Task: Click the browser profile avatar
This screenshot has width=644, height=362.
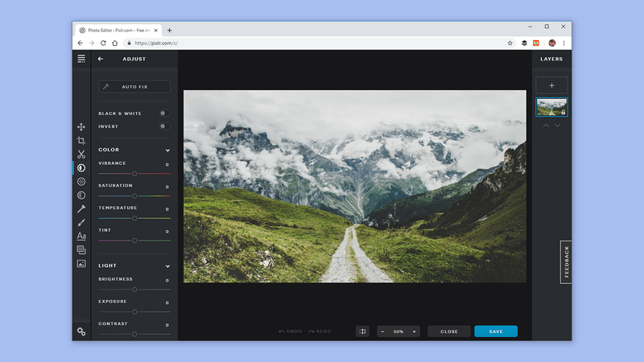Action: pos(552,43)
